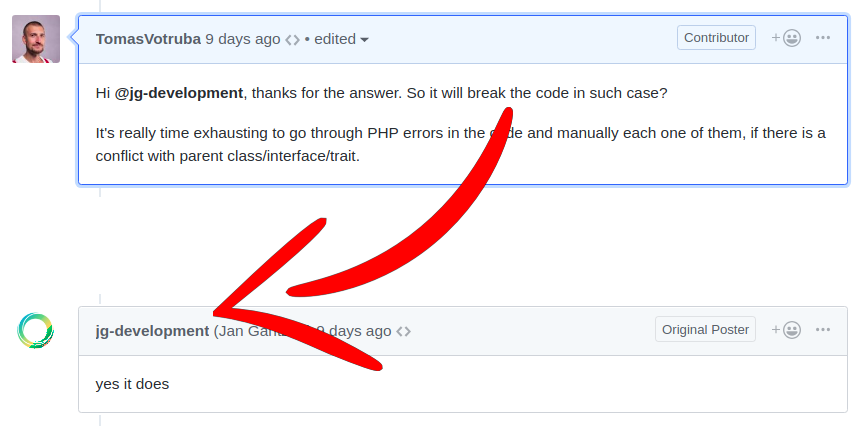Open the options menu on TomasVotruba's comment

click(823, 38)
